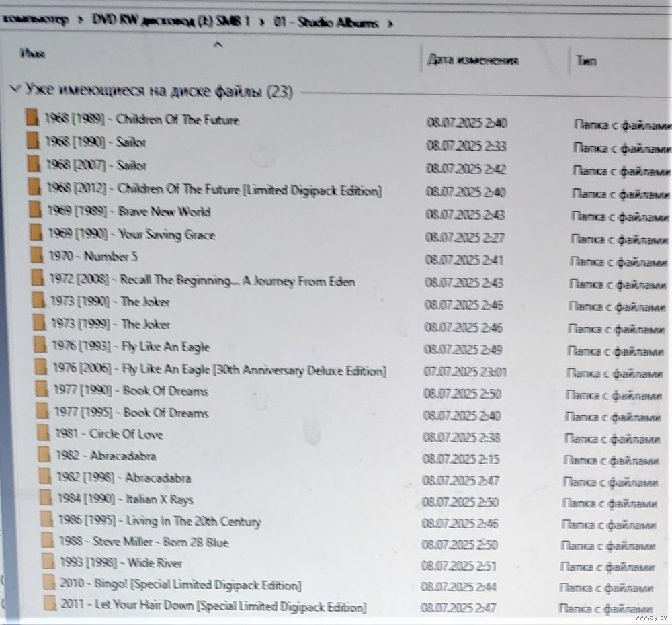Click folder icon beside 1982 [1998] - Abracadabra
Viewport: 672px width, 625px height.
[45, 476]
